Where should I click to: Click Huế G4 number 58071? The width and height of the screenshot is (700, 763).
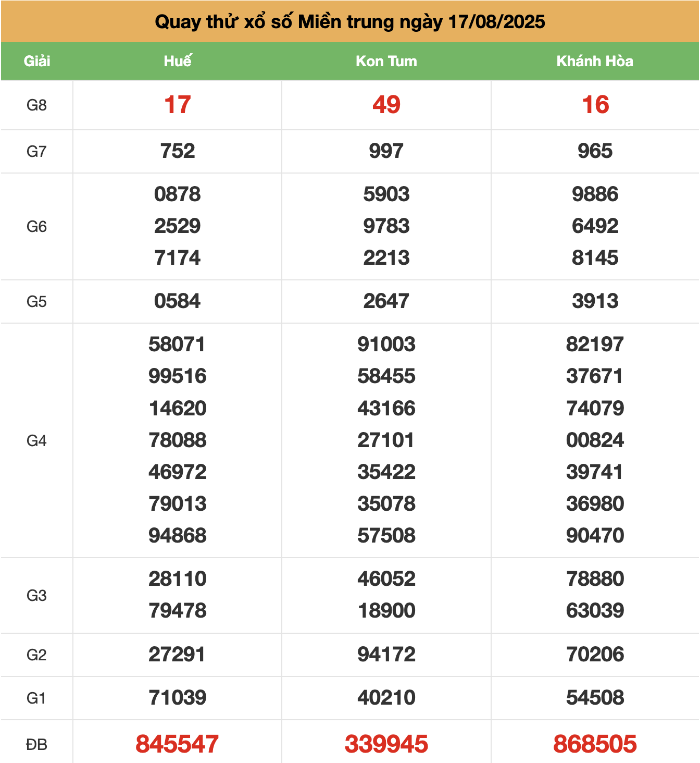pyautogui.click(x=177, y=344)
